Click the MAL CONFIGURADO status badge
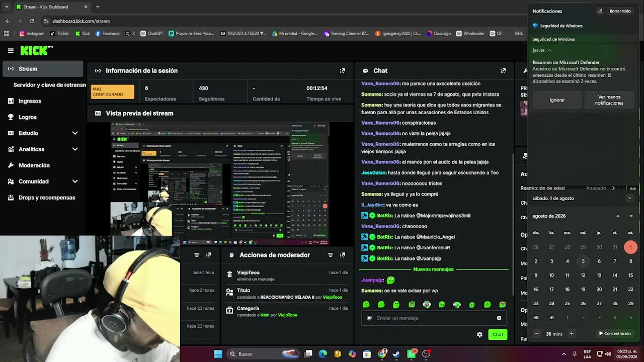 pos(113,92)
